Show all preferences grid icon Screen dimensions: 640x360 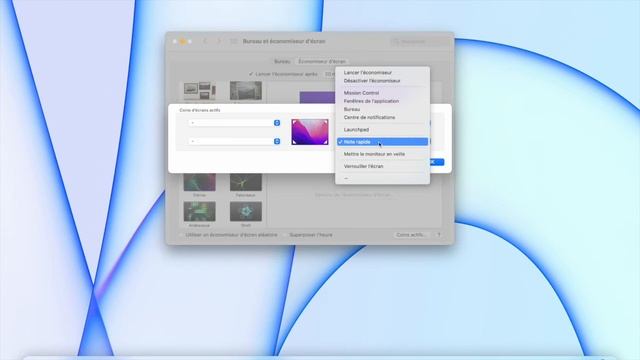click(234, 42)
